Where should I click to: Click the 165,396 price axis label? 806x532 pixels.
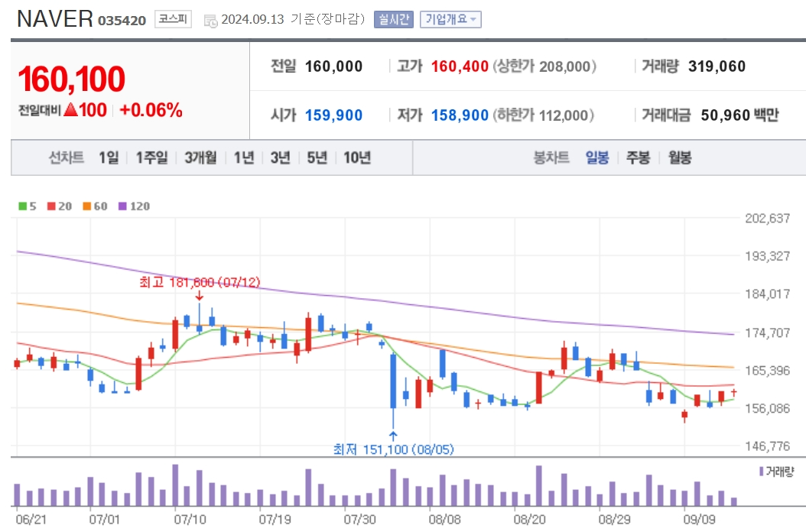(768, 371)
